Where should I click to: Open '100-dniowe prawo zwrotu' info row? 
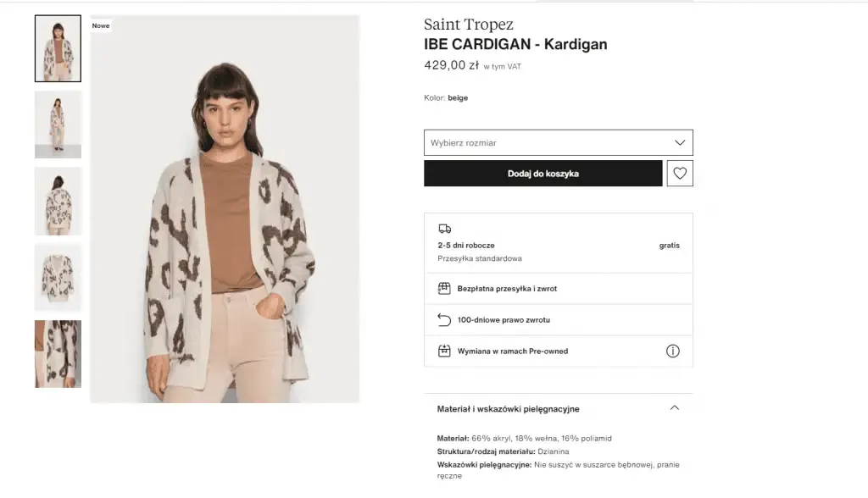click(504, 320)
